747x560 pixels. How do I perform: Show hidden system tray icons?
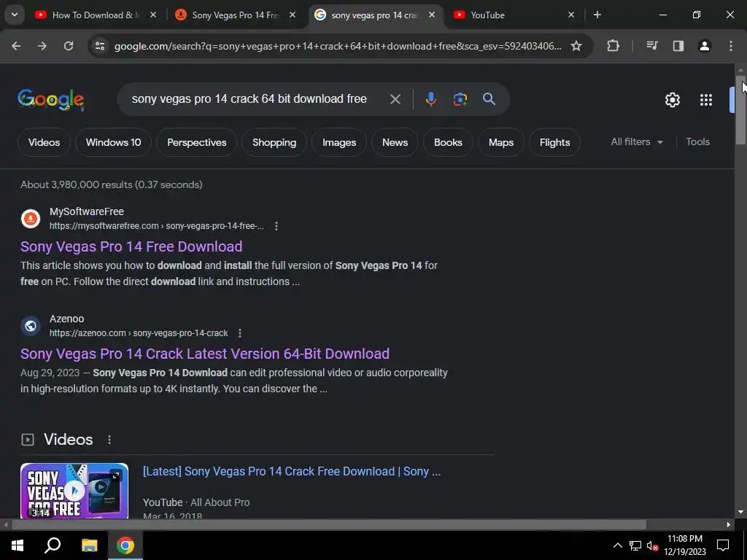click(x=617, y=545)
